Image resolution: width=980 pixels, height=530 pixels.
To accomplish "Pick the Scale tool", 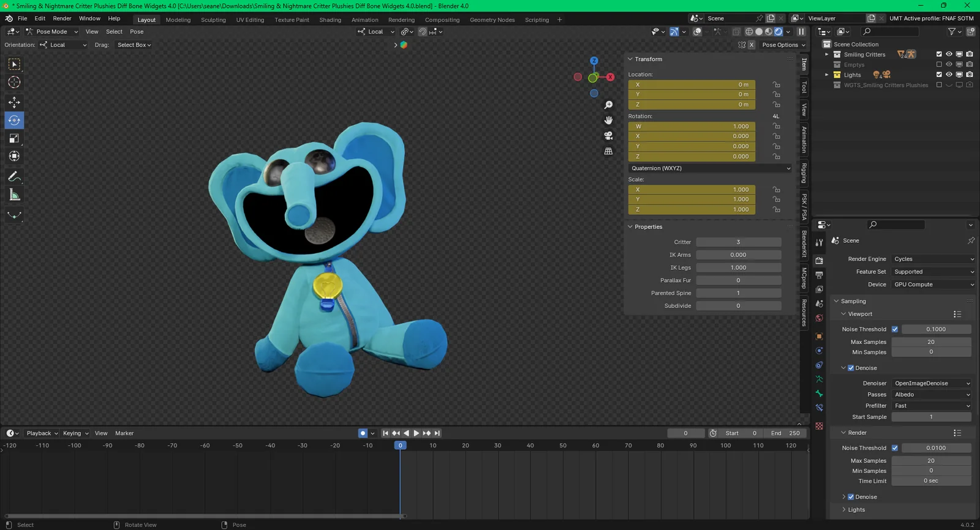I will tap(14, 138).
